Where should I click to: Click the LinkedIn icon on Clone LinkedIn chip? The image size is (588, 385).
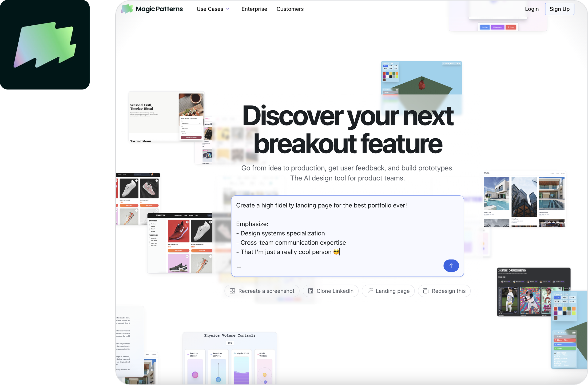coord(310,291)
